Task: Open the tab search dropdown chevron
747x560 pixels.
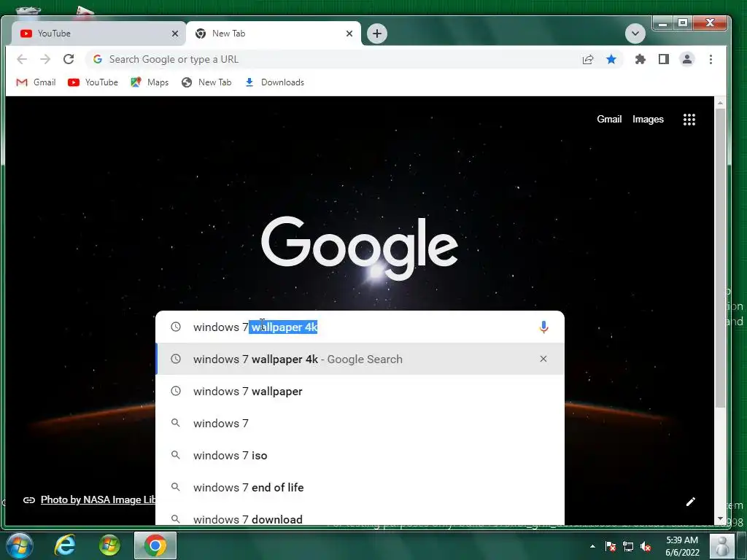Action: (x=635, y=34)
